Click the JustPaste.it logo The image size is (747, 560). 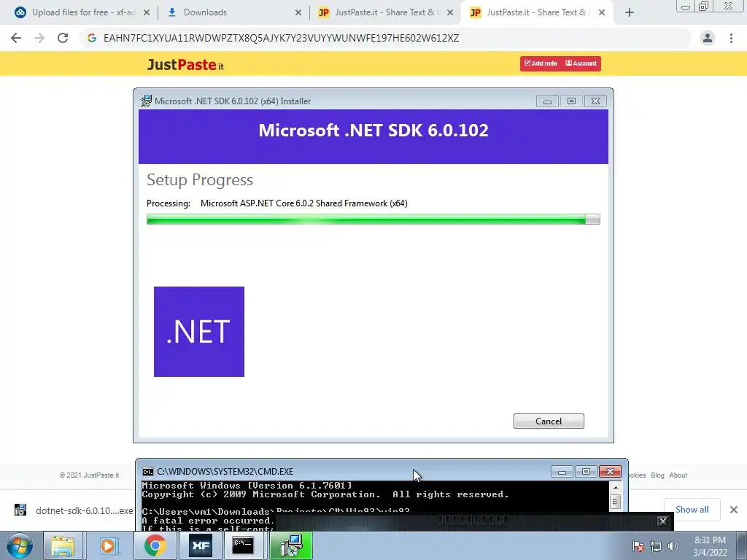coord(185,64)
